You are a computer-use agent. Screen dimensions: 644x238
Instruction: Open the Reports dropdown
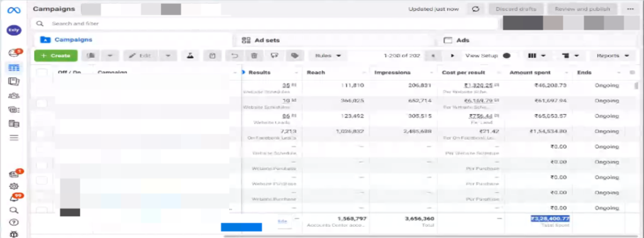pyautogui.click(x=613, y=55)
